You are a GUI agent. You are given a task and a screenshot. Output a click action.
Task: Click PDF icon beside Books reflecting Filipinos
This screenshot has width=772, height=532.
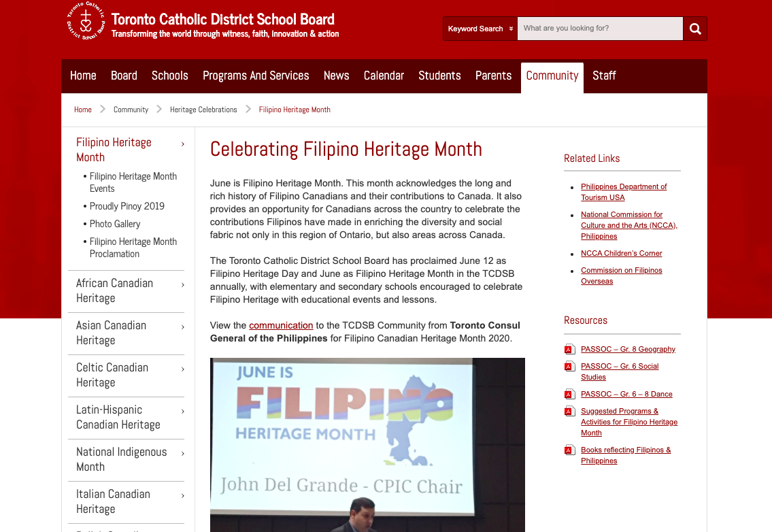[569, 450]
